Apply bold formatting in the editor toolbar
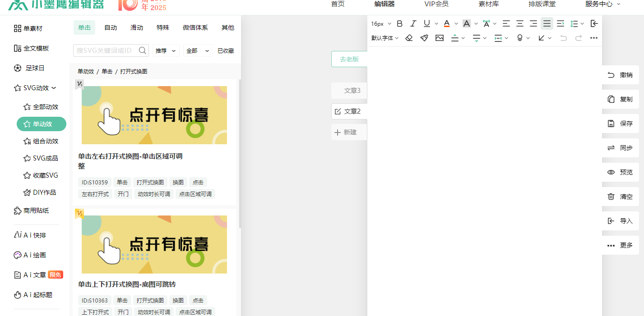The image size is (644, 316). (x=399, y=23)
